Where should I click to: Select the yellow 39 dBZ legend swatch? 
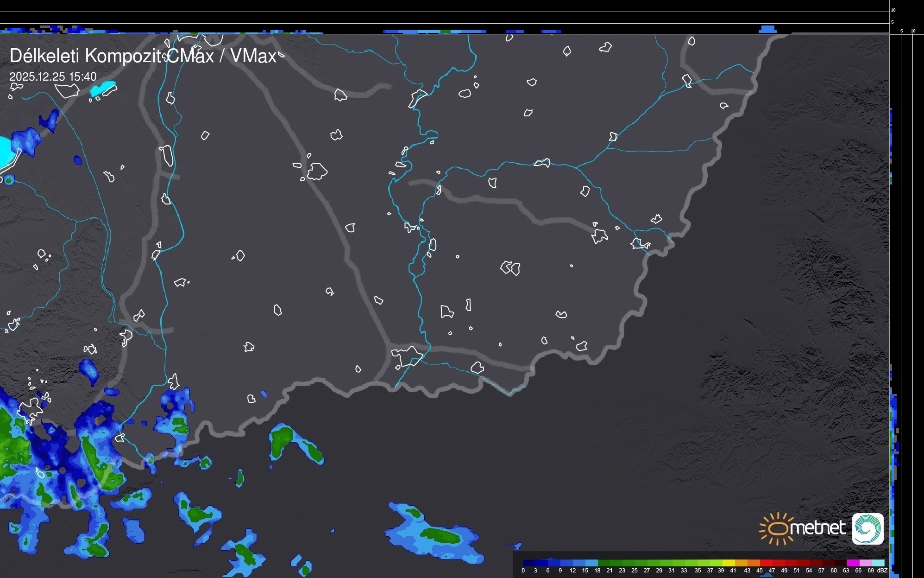(x=729, y=563)
